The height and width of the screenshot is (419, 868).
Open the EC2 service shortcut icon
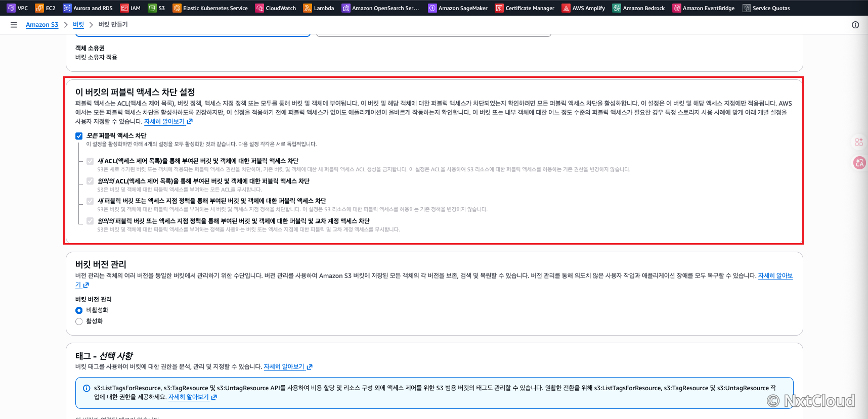(39, 8)
